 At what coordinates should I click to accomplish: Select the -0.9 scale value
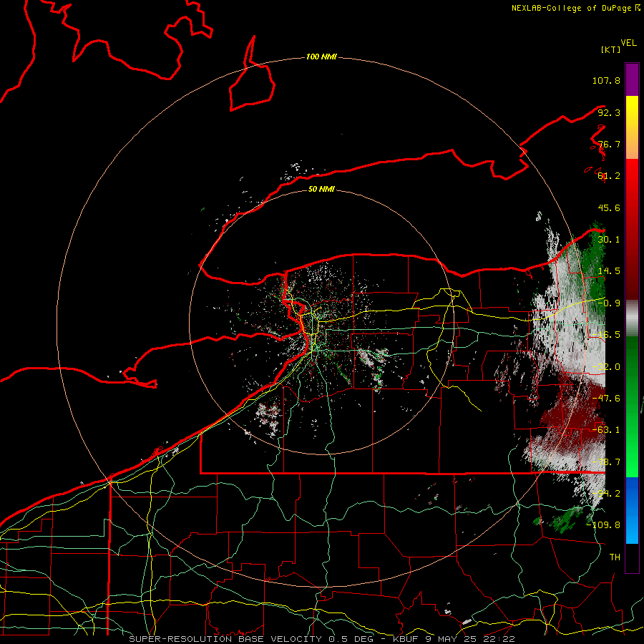tap(609, 303)
